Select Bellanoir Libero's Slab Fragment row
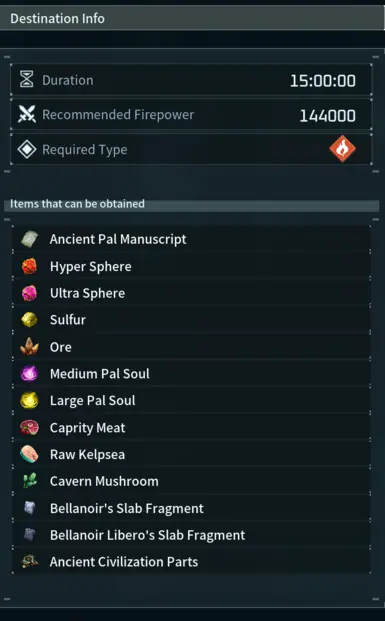The width and height of the screenshot is (385, 621). pos(192,535)
